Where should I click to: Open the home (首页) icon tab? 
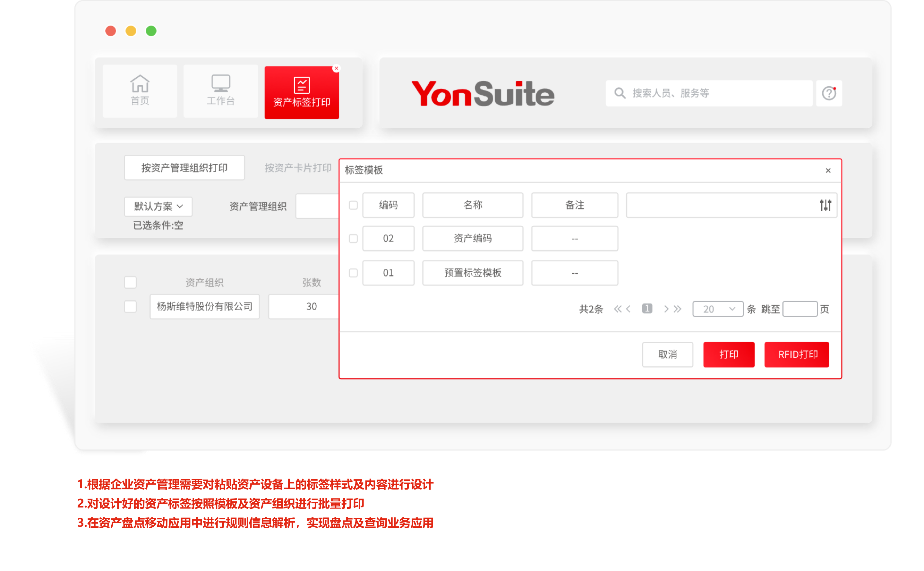pyautogui.click(x=140, y=84)
